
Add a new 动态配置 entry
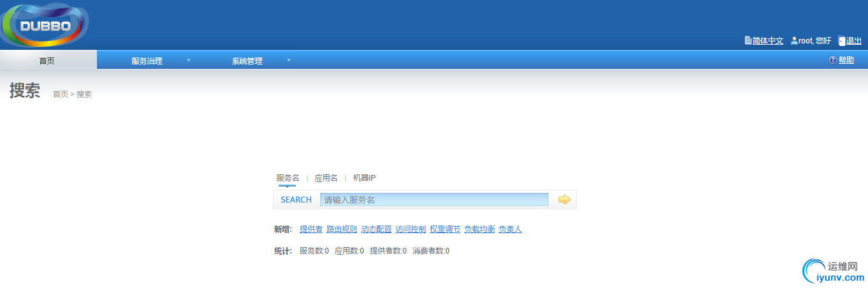[376, 229]
